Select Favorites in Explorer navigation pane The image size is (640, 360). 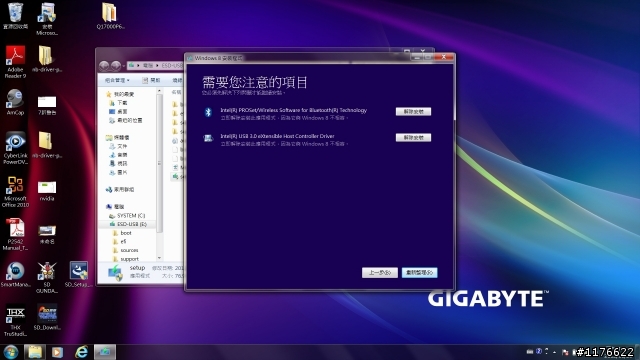120,94
